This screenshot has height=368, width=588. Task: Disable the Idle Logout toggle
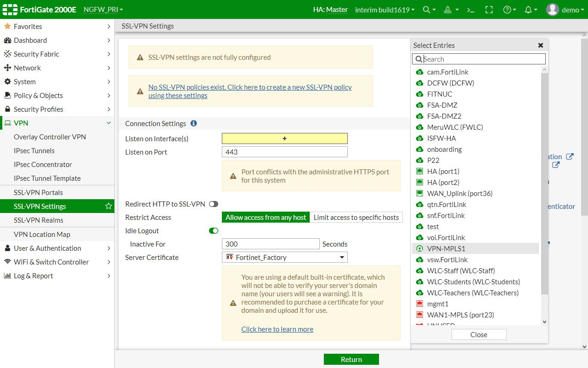click(214, 230)
